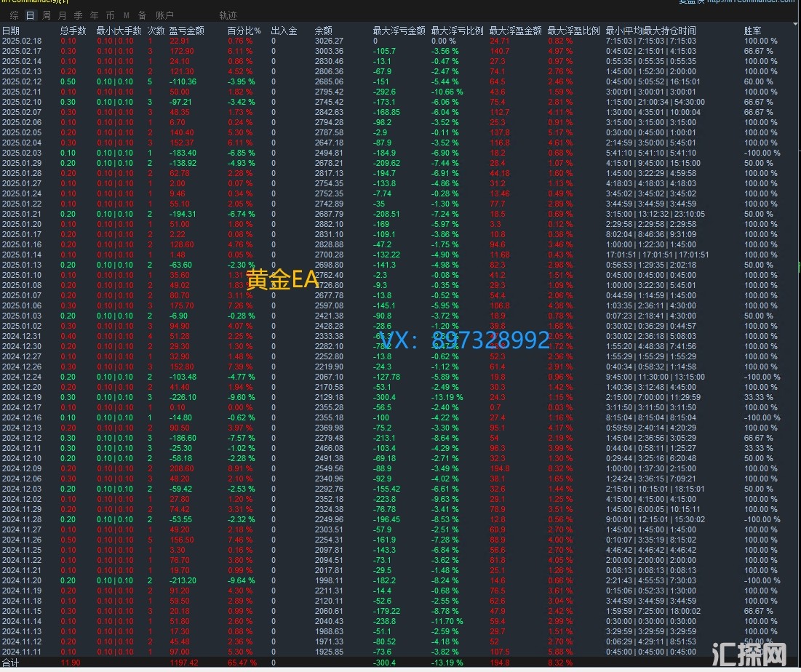Click max floating loss -292.6
The height and width of the screenshot is (672, 801).
(384, 92)
